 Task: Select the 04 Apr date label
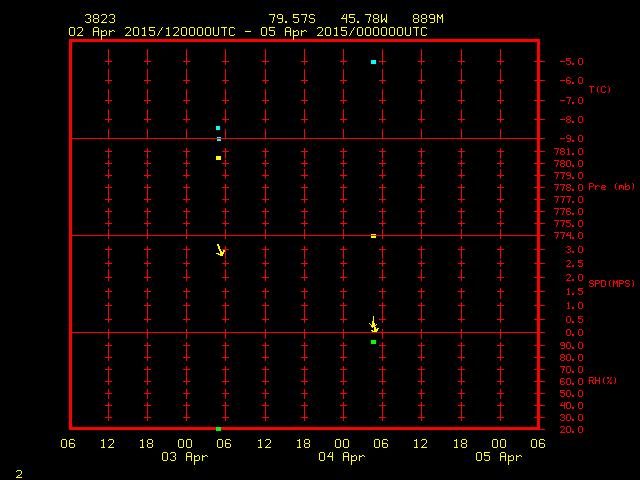coord(341,457)
